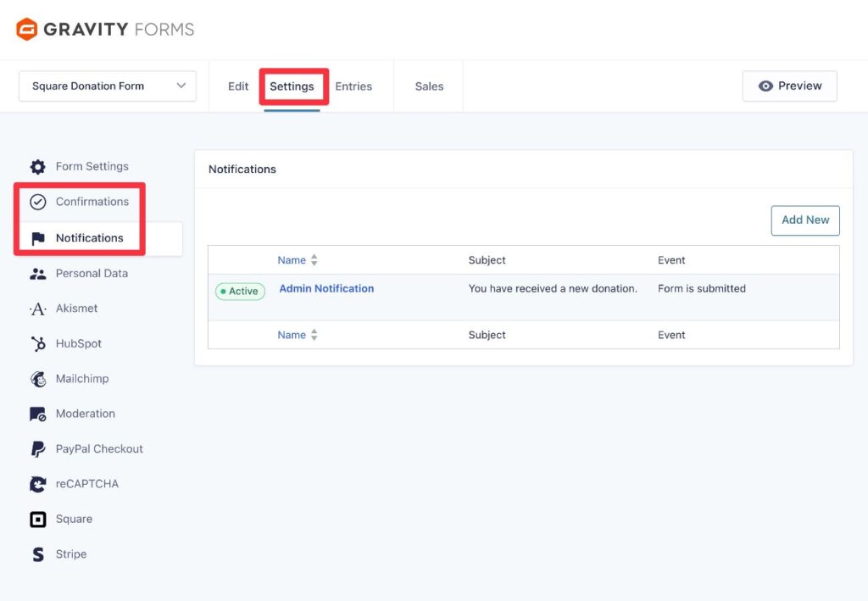Expand form switcher via chevron arrow

(181, 86)
